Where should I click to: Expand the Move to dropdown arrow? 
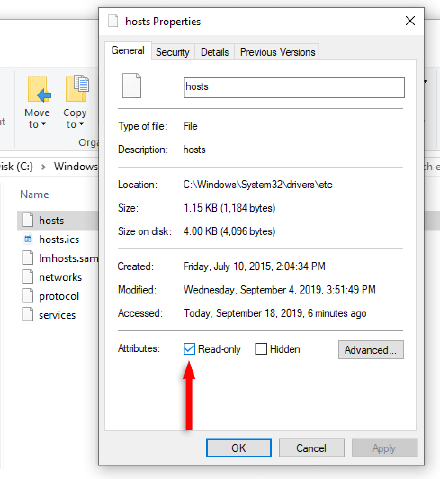(43, 124)
